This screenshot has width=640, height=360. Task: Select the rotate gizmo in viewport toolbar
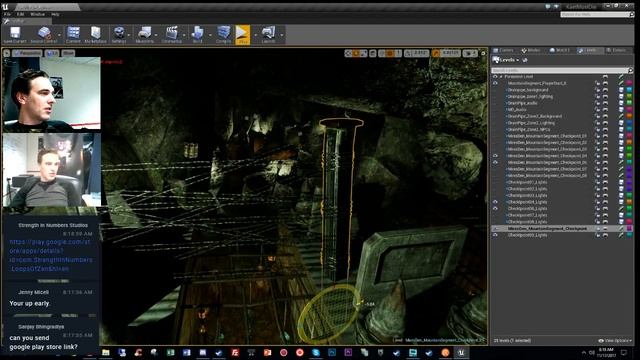point(356,53)
